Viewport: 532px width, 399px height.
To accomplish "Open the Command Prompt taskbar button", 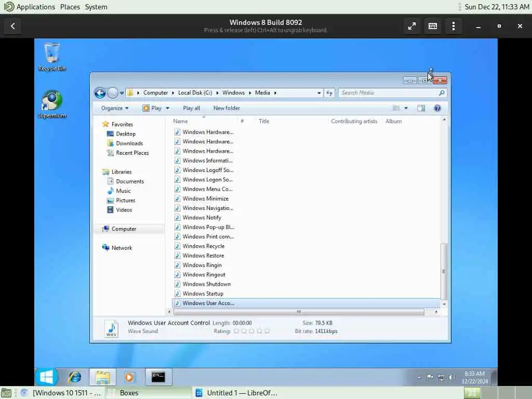I will click(x=158, y=377).
